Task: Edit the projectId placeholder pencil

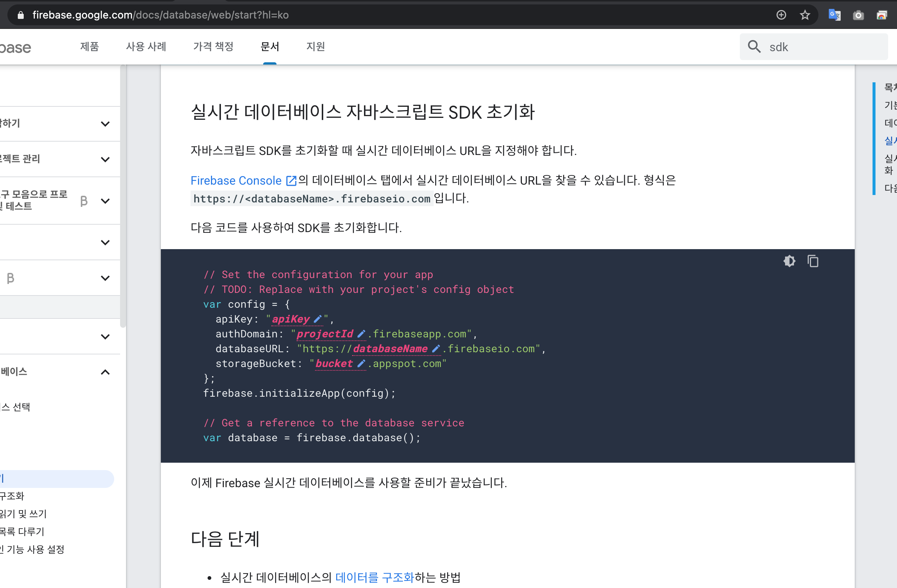Action: [361, 334]
